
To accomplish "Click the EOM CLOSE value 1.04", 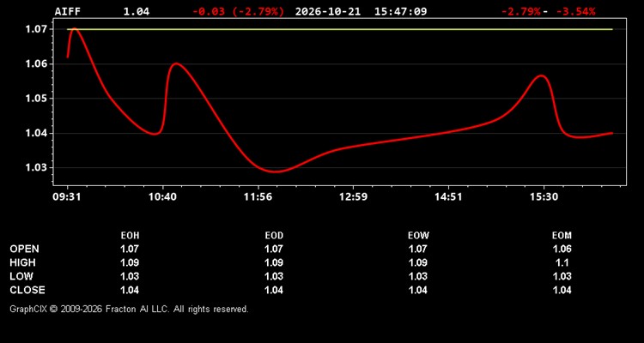I will pos(562,290).
